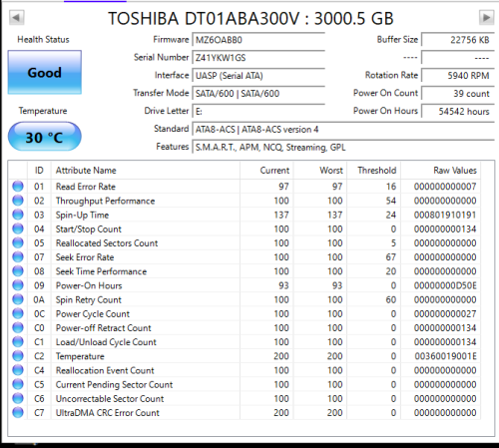Click status orb for Spin Retry Count
The image size is (499, 448).
(18, 299)
